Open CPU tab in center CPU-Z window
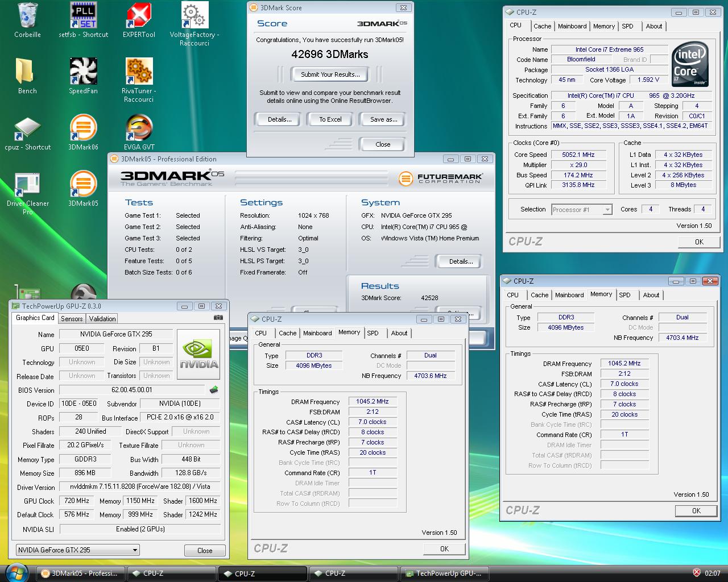The width and height of the screenshot is (728, 582). (x=261, y=333)
